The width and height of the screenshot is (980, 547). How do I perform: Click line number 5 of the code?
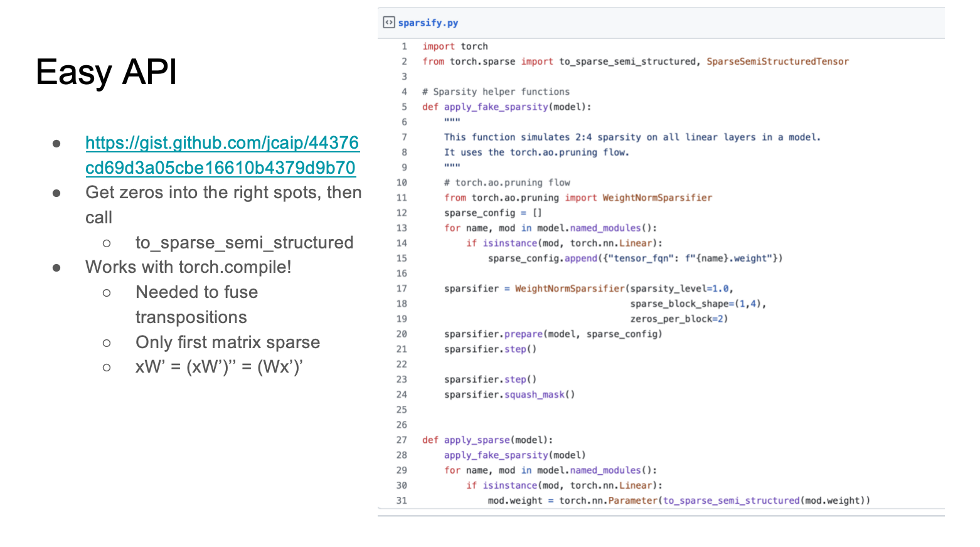pos(404,107)
